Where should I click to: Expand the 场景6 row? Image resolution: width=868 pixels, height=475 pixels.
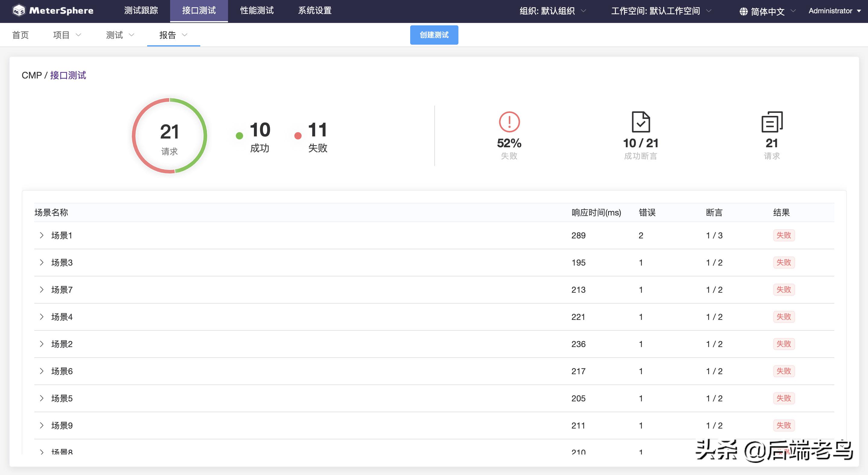click(41, 371)
